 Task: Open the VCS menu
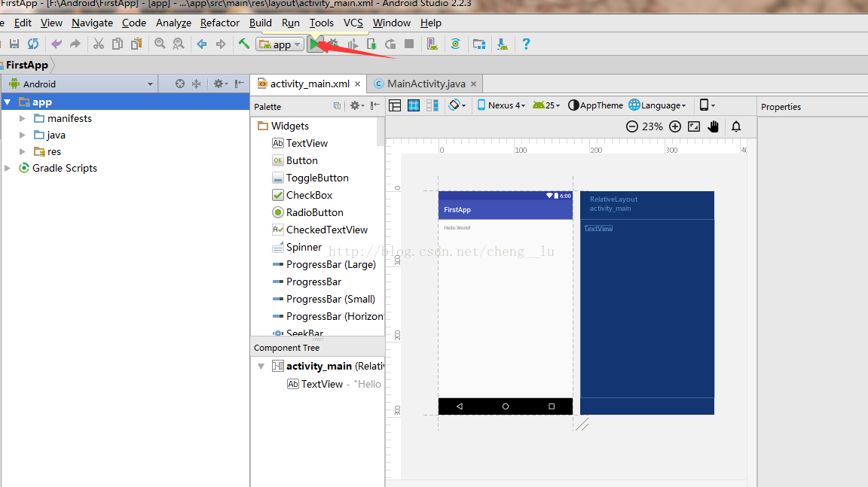click(353, 23)
